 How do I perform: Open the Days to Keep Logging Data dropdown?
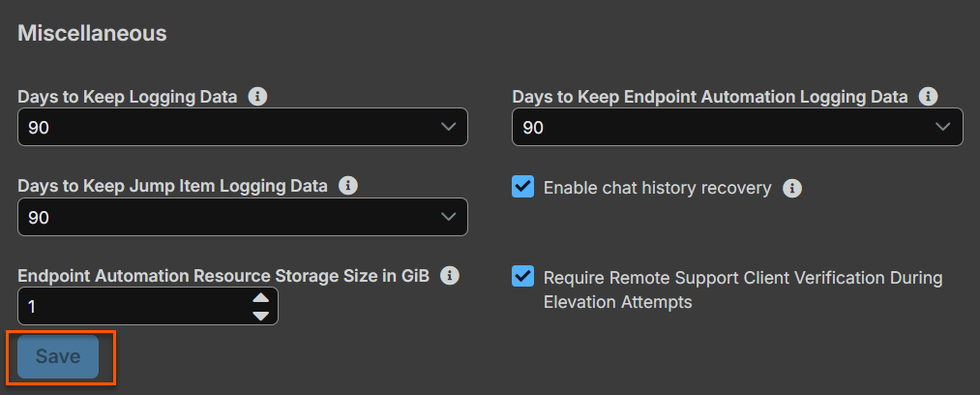coord(242,127)
